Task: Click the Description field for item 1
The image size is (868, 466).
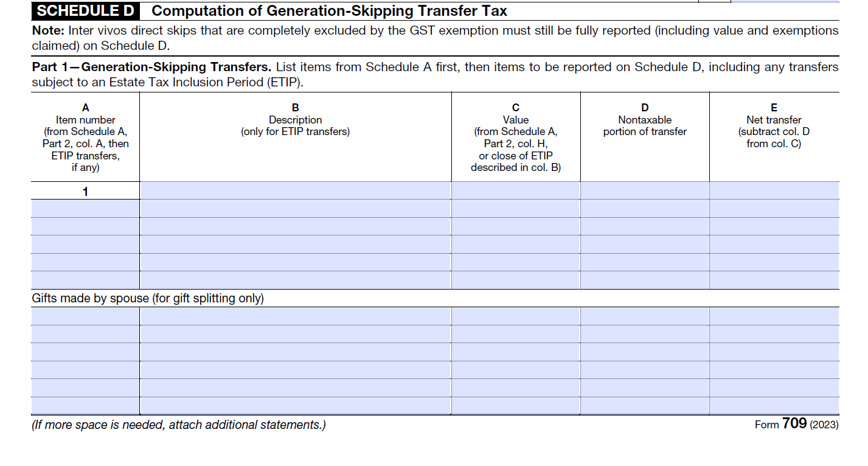Action: pyautogui.click(x=295, y=190)
